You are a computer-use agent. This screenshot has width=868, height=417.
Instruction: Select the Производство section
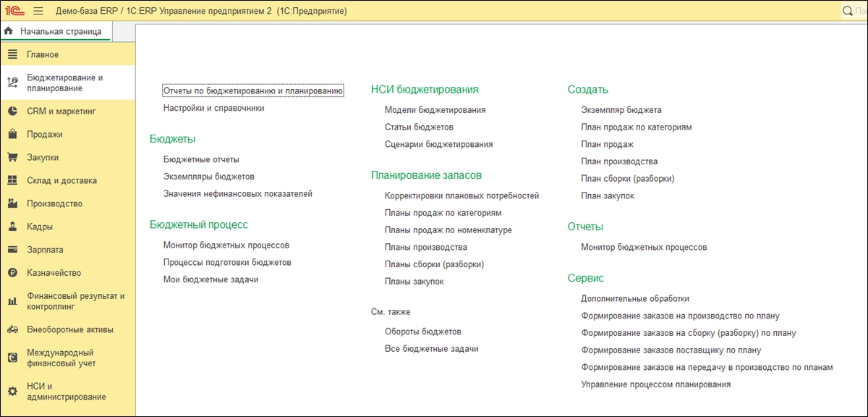click(x=67, y=203)
